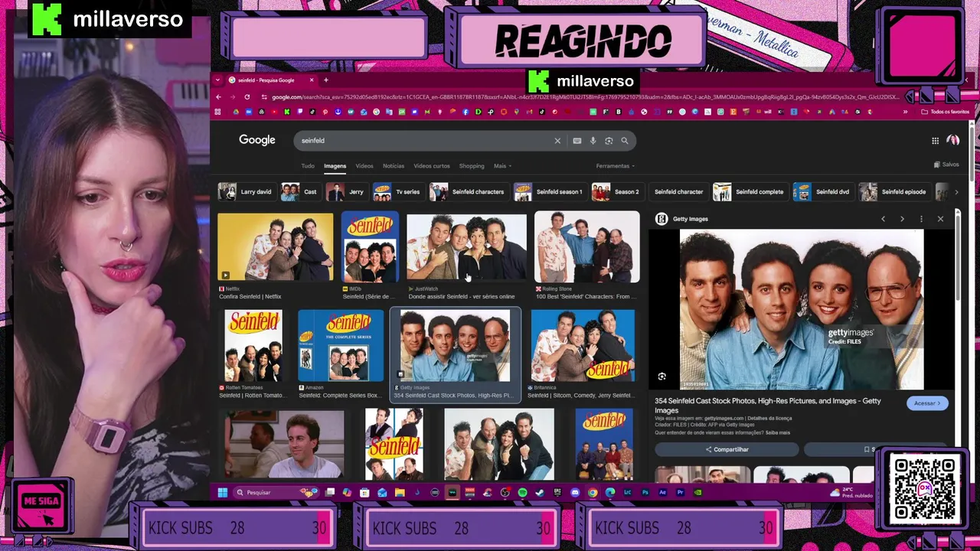Image resolution: width=980 pixels, height=551 pixels.
Task: Search inside the preview image with Lens icon
Action: (x=662, y=377)
